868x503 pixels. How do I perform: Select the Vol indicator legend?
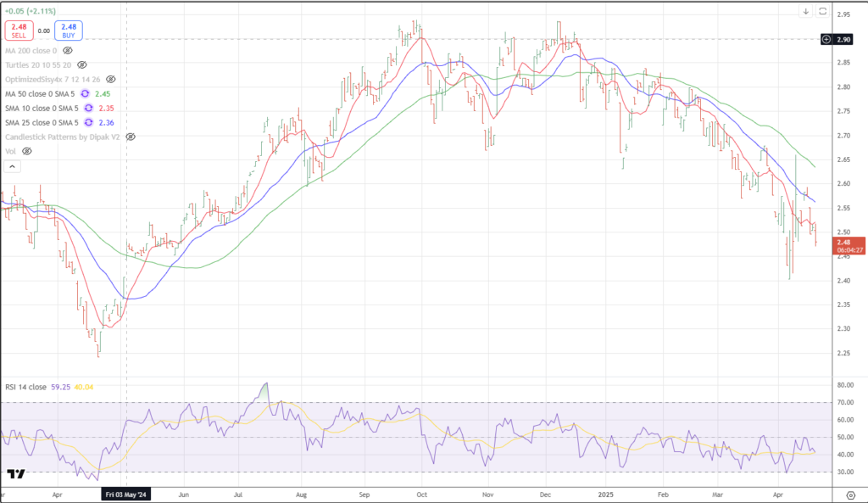(10, 151)
